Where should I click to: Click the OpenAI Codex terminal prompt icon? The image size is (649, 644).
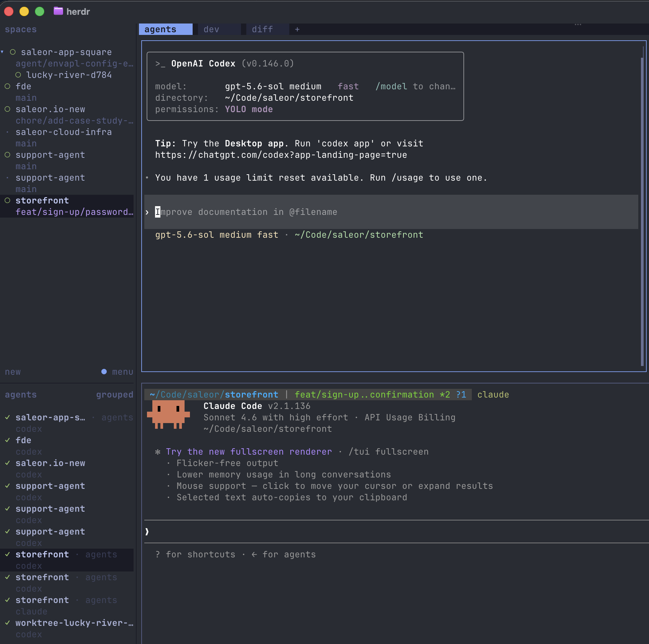pyautogui.click(x=160, y=64)
